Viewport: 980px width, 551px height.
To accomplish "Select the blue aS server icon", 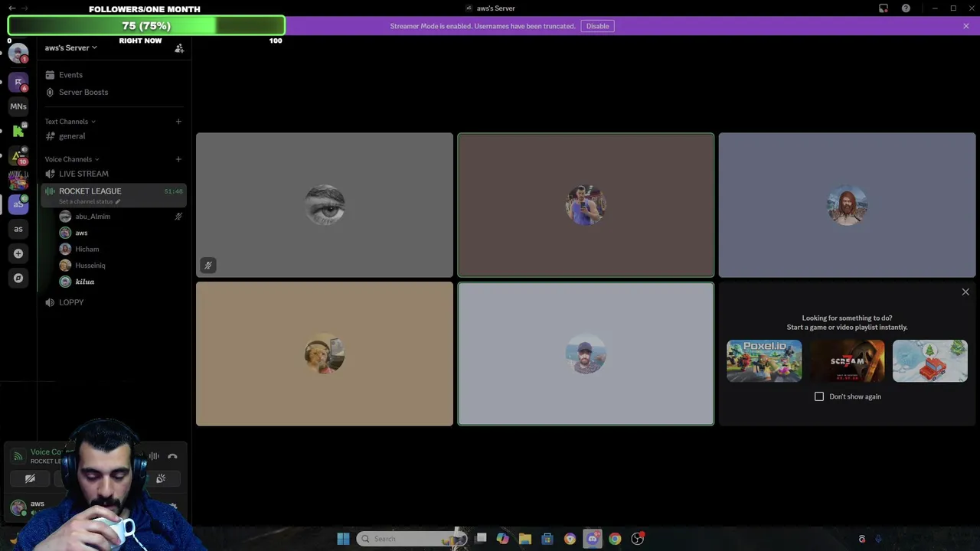I will coord(18,204).
